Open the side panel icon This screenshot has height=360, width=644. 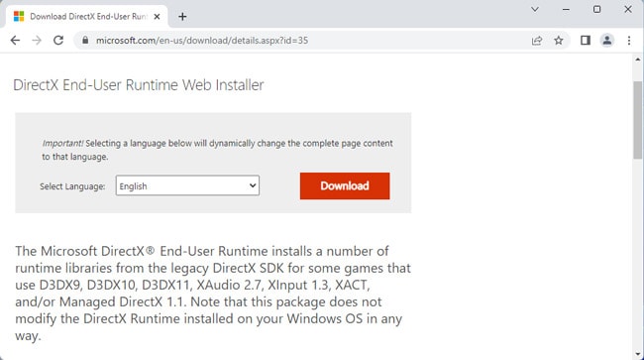click(x=586, y=41)
